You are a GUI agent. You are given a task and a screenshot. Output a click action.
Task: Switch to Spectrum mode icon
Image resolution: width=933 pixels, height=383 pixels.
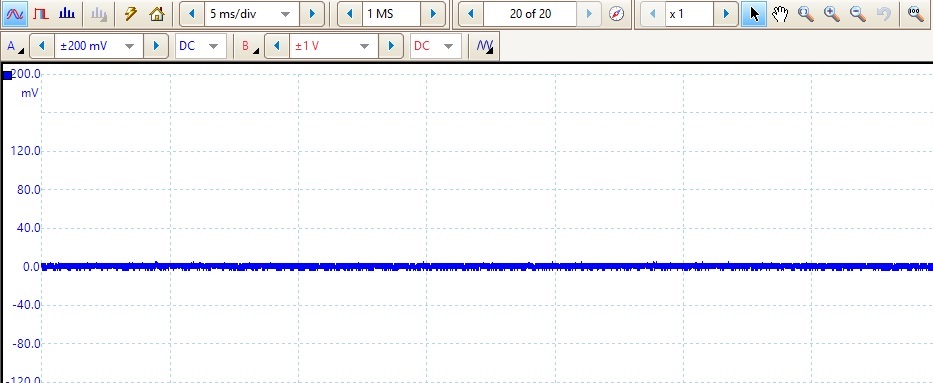pyautogui.click(x=67, y=14)
